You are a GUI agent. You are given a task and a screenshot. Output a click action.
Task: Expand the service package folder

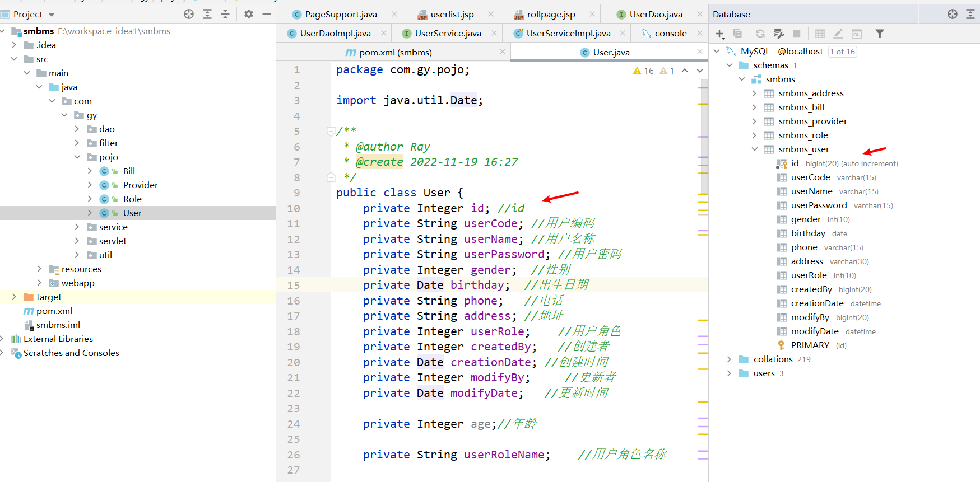pyautogui.click(x=77, y=227)
